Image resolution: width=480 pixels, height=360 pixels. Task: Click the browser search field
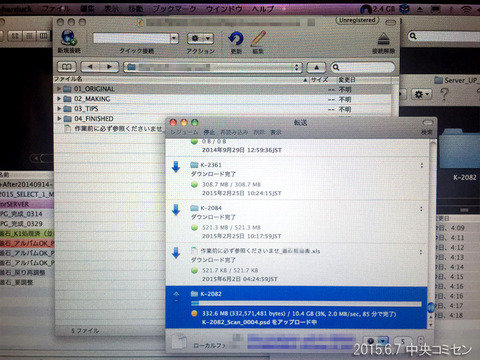(363, 67)
